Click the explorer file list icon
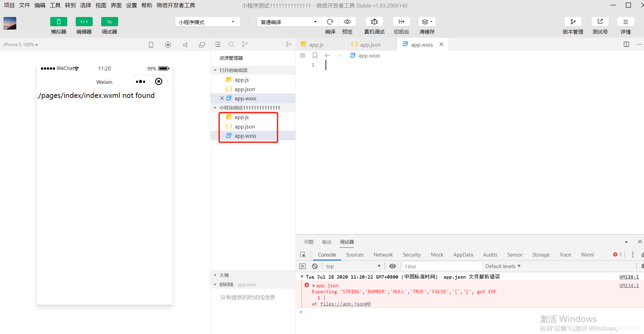 click(218, 44)
